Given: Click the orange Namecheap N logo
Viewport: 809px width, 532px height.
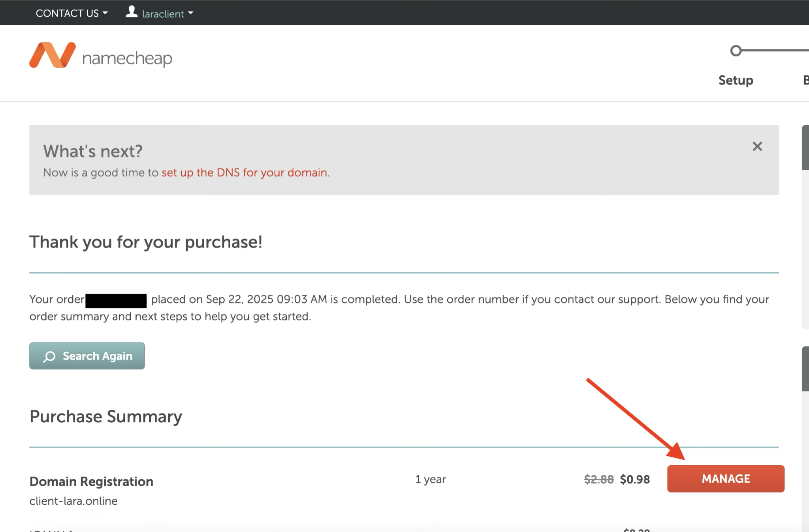Looking at the screenshot, I should point(52,55).
